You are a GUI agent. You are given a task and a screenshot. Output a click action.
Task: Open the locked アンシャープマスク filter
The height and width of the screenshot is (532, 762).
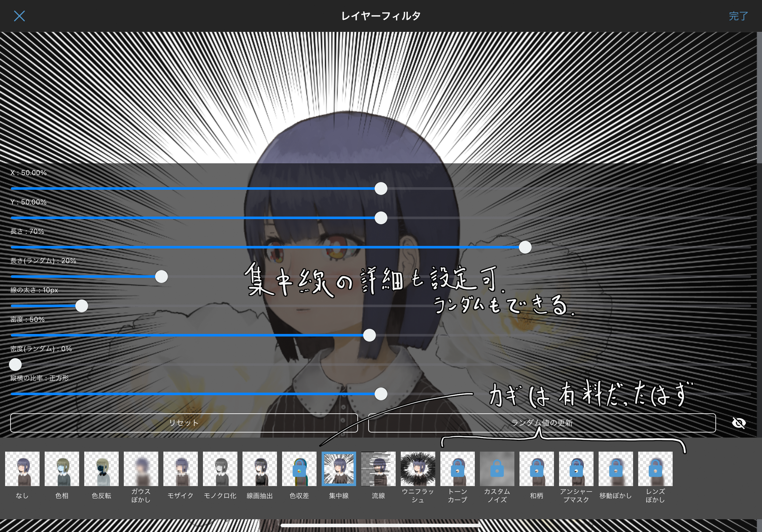[576, 468]
